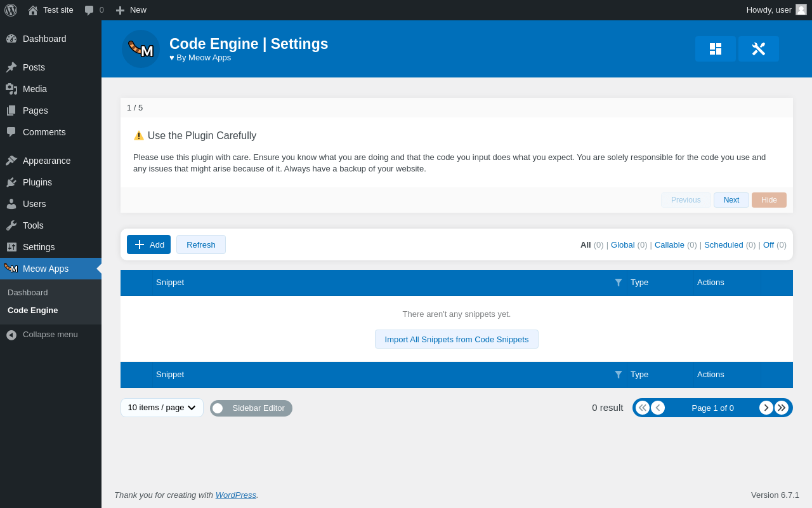Filter snippets by All
Viewport: 812px width, 508px height.
click(586, 245)
